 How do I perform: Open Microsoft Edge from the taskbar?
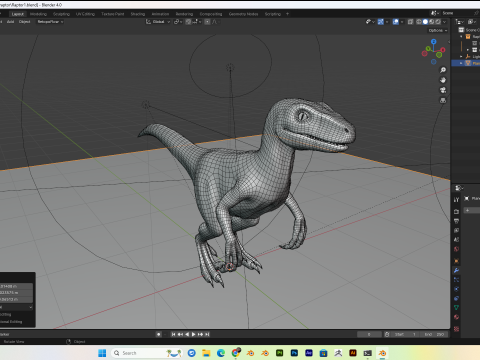221,353
